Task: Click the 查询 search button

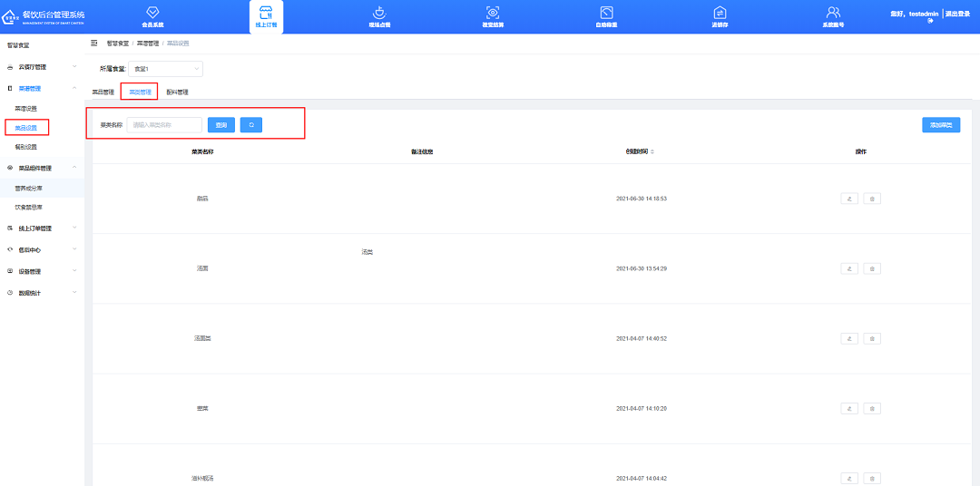Action: click(220, 125)
